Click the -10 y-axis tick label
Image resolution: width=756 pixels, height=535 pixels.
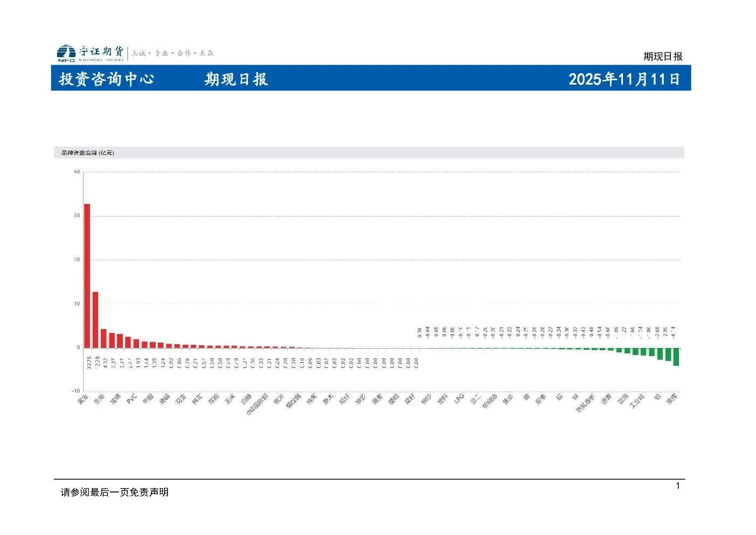76,391
